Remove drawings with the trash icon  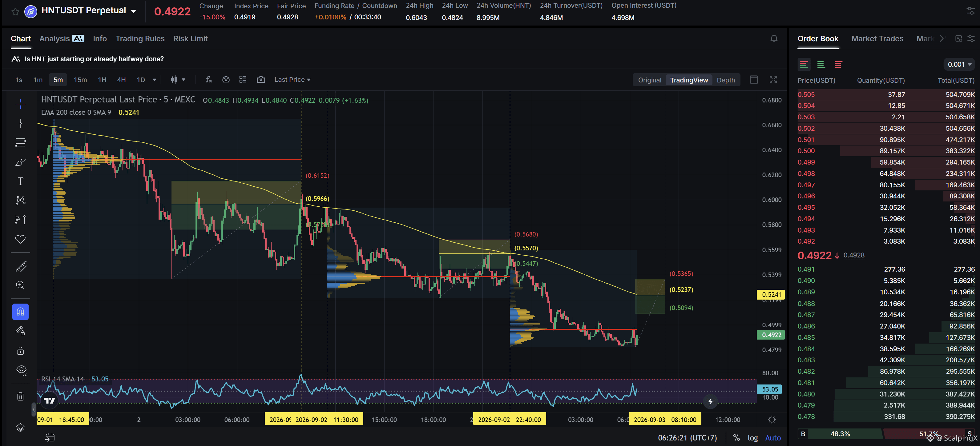[21, 396]
